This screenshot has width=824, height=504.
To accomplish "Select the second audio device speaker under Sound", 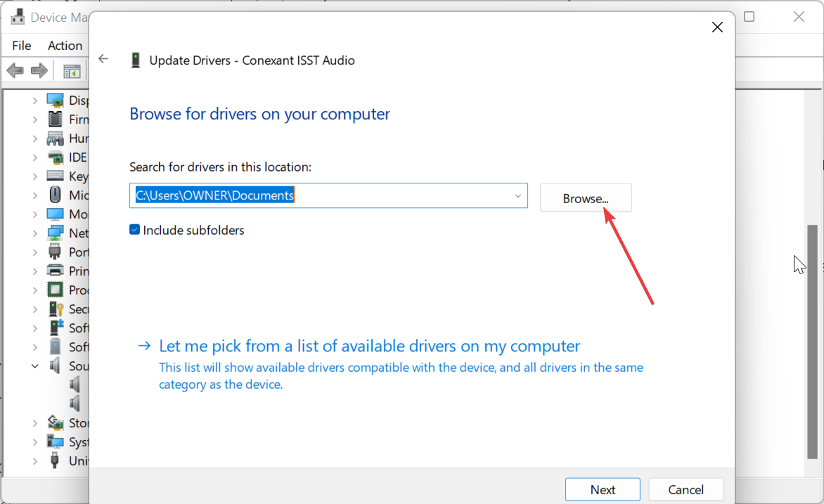I will [75, 403].
